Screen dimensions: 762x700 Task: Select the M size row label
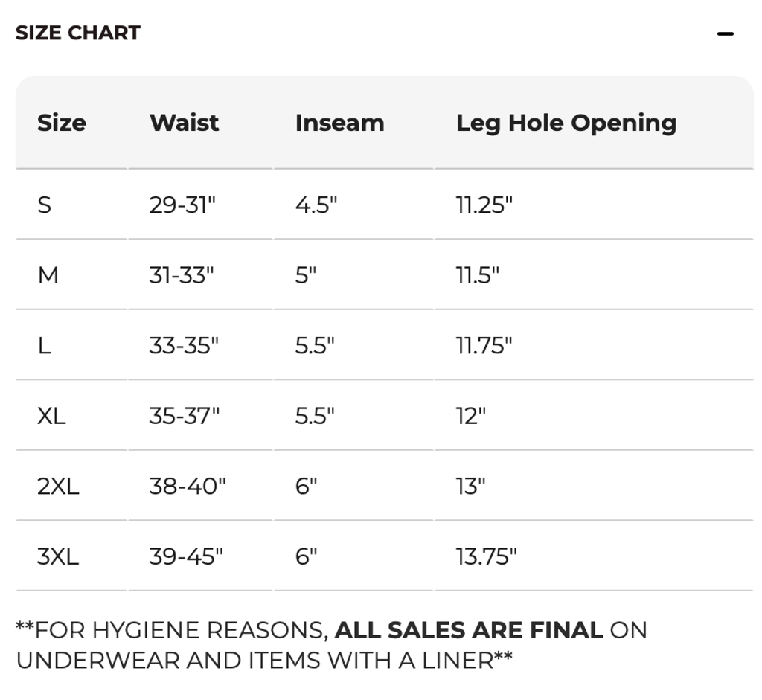(48, 275)
